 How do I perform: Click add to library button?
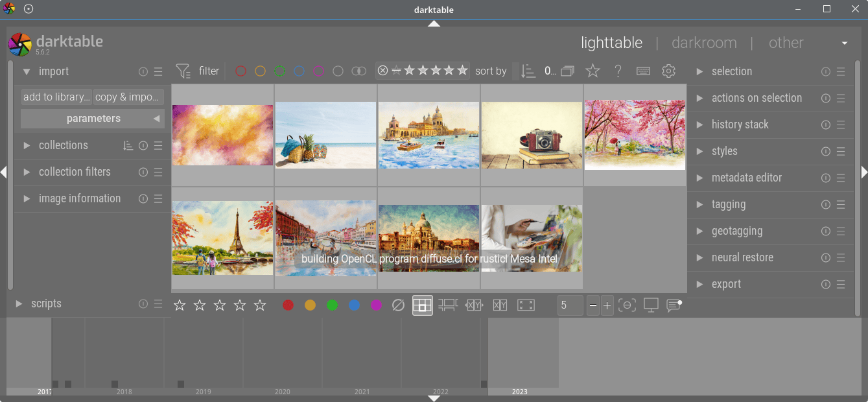pos(56,97)
